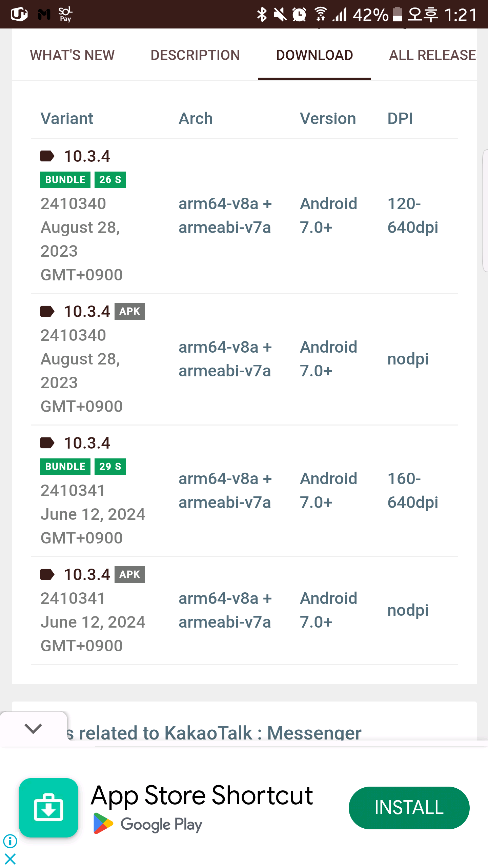Open 10.3.4 APK variant from August 28, 2023
The width and height of the screenshot is (488, 868).
coord(87,311)
